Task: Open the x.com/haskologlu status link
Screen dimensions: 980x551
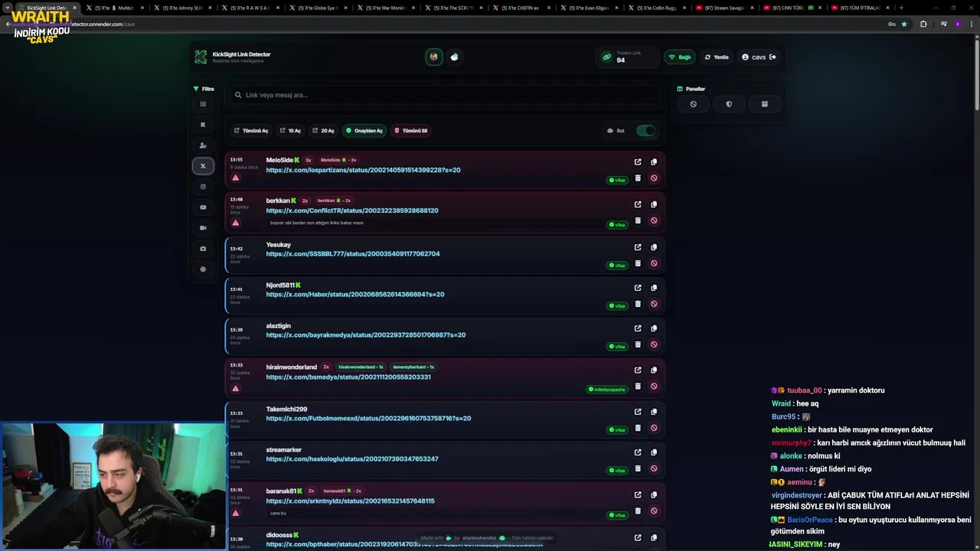Action: pyautogui.click(x=352, y=458)
